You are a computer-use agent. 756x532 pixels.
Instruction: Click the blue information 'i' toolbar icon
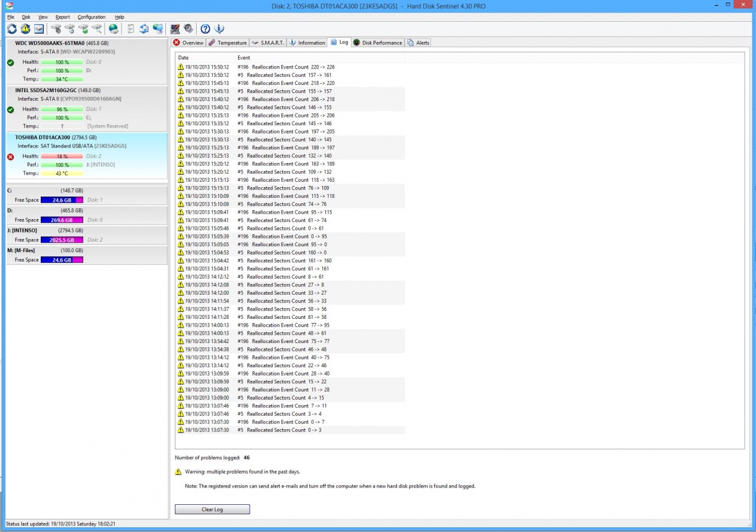coord(219,29)
